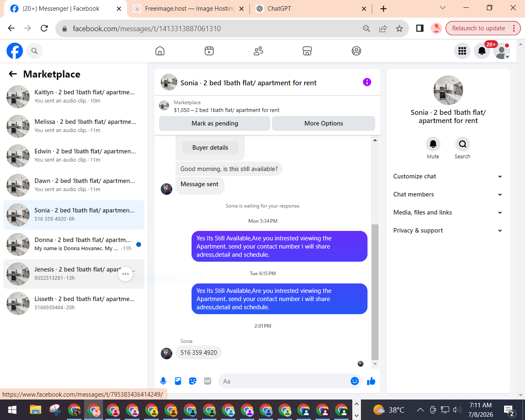Open the Marketplace storefront icon
Screen dimensions: 525x420
[307, 51]
